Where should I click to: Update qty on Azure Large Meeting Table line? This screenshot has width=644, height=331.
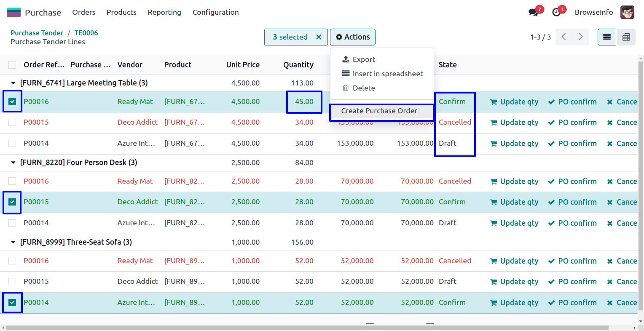pos(514,144)
